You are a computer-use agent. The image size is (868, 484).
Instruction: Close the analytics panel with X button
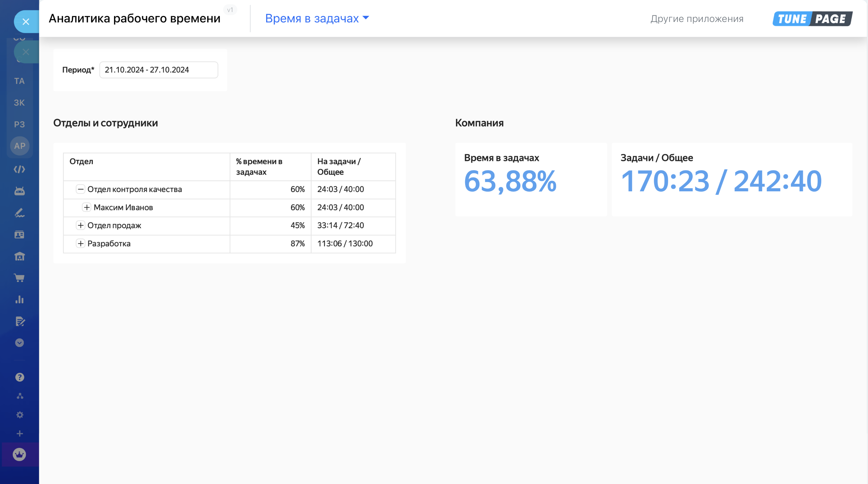(26, 22)
